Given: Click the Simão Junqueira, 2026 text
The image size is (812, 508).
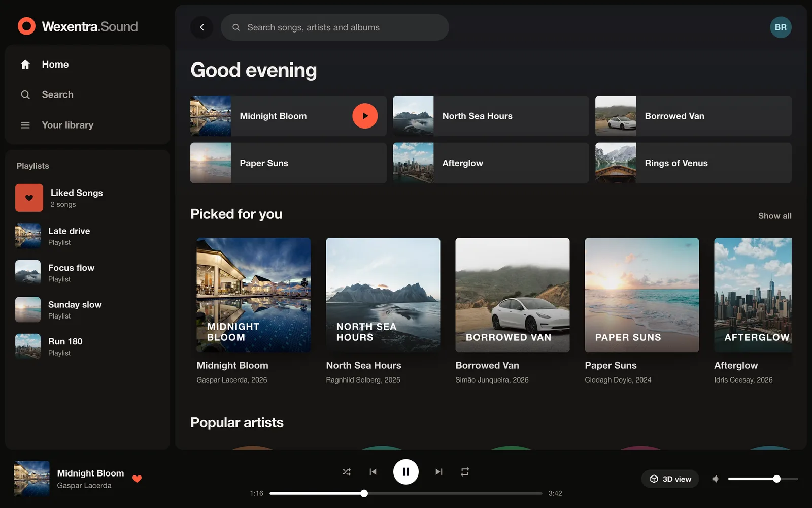Looking at the screenshot, I should point(492,380).
